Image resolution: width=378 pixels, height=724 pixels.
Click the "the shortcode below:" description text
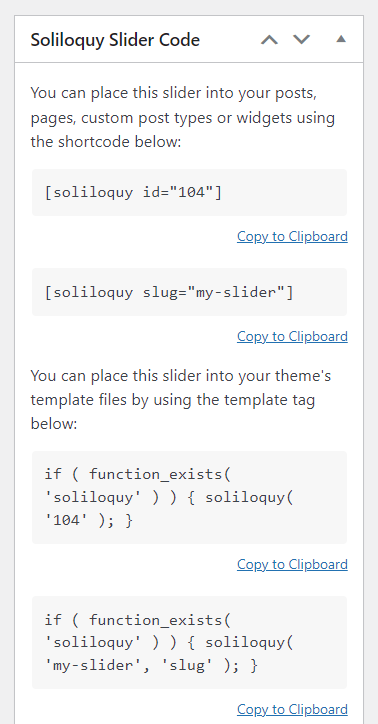click(x=106, y=141)
